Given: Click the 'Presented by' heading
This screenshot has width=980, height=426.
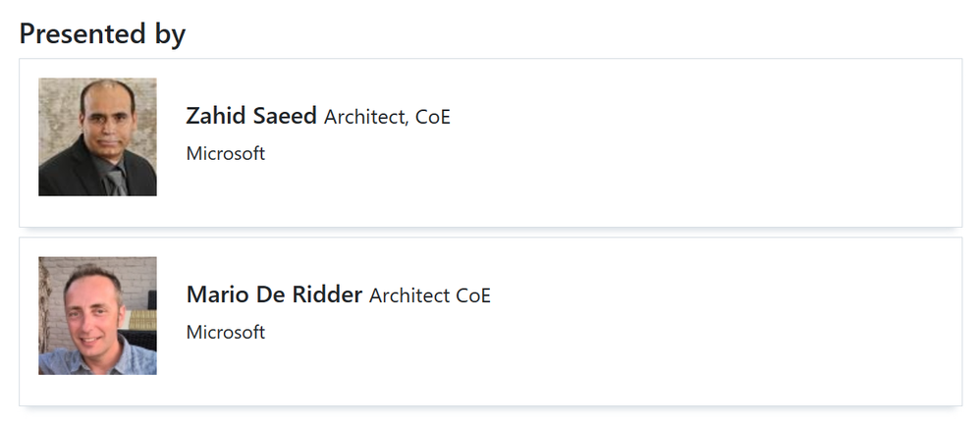Looking at the screenshot, I should [x=102, y=33].
